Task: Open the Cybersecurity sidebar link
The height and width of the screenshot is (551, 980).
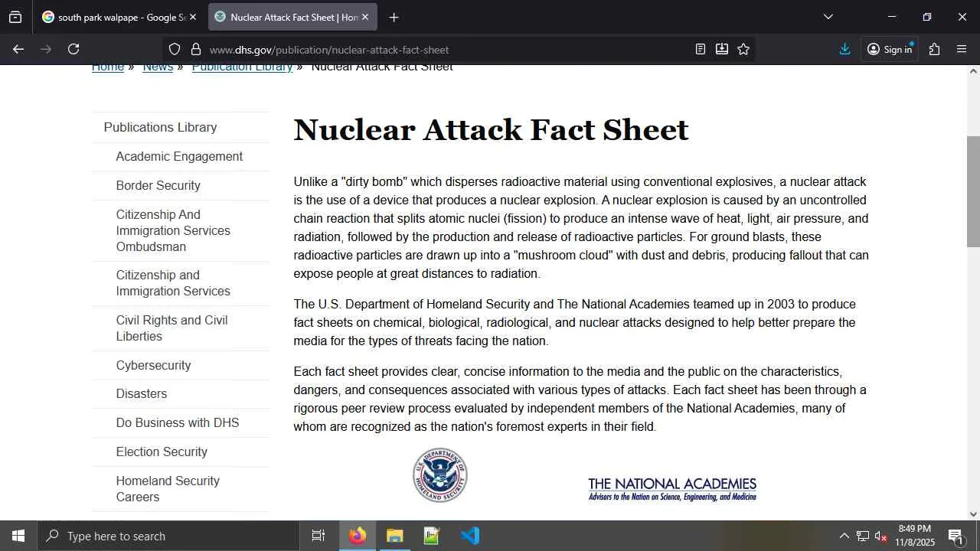Action: pyautogui.click(x=153, y=365)
